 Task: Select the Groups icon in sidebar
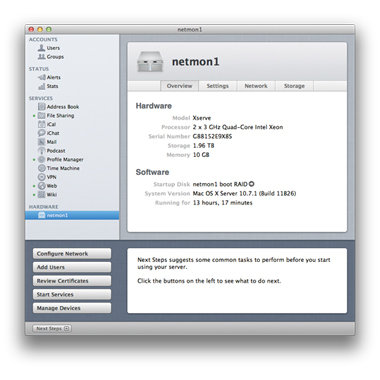[41, 57]
